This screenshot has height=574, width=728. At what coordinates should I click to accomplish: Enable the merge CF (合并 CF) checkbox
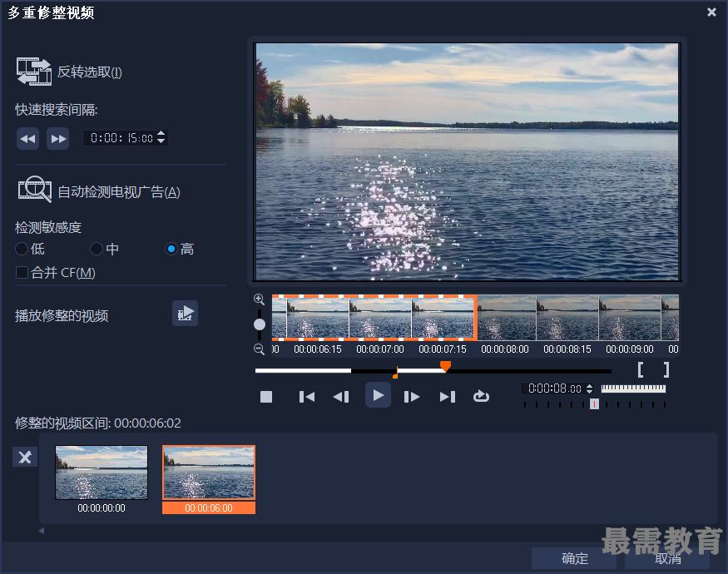tap(22, 272)
